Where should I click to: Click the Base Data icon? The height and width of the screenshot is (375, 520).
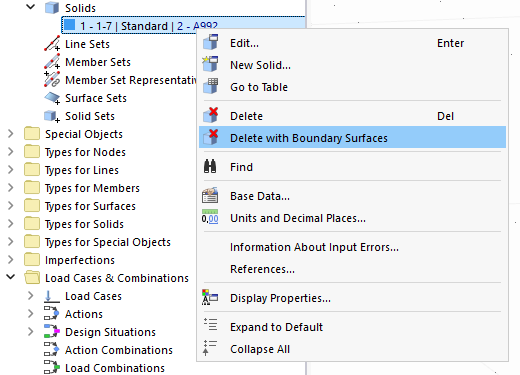[210, 196]
